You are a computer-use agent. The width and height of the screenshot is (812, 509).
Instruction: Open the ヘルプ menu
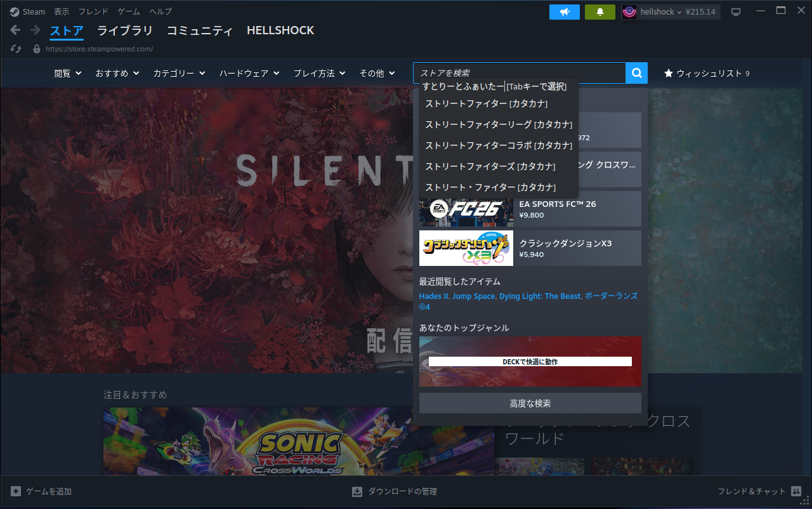point(159,11)
